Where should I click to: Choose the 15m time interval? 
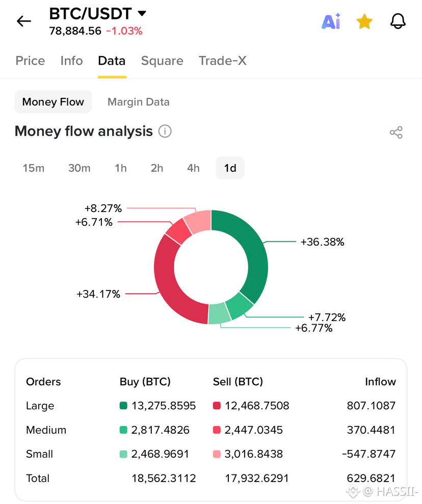pyautogui.click(x=34, y=168)
